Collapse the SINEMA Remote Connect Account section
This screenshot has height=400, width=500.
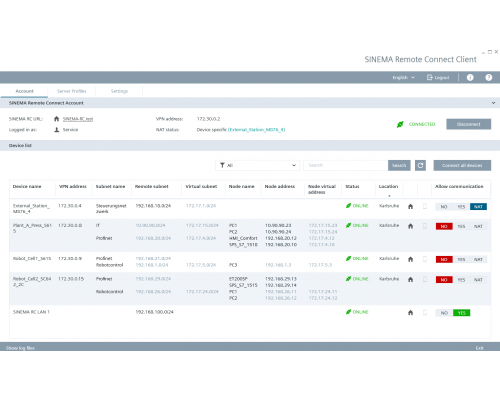tap(493, 103)
